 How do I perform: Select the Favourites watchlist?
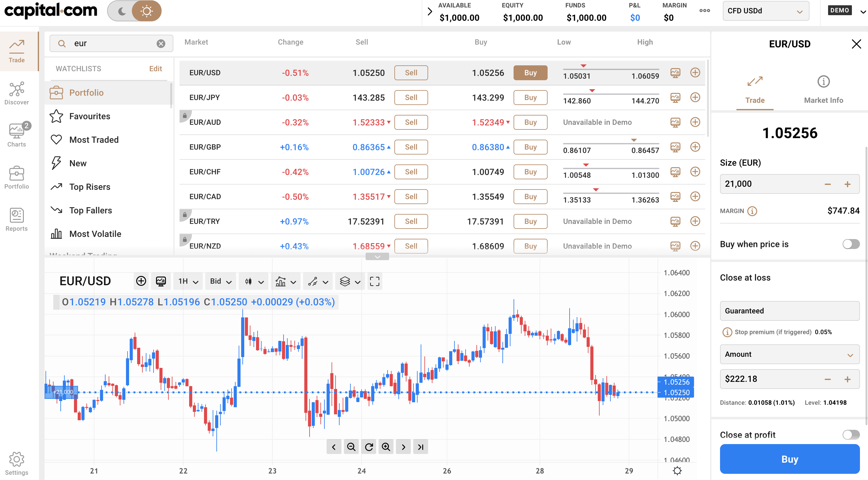(x=90, y=116)
